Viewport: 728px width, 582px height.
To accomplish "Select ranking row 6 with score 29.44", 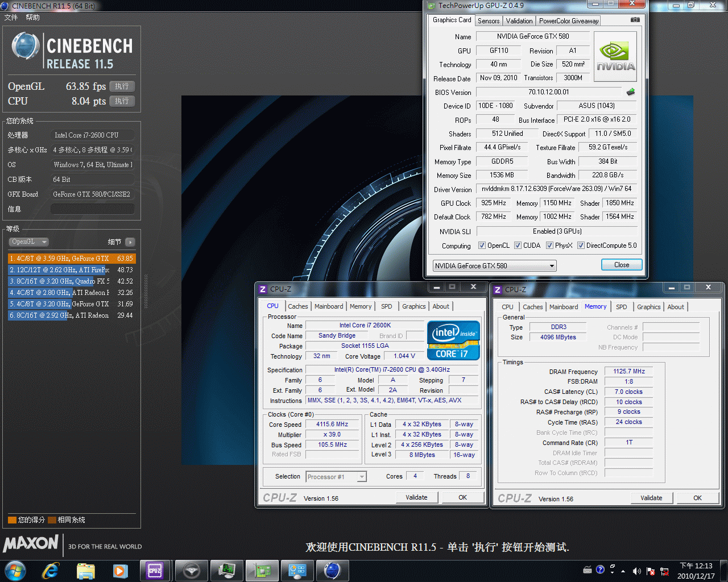I will coord(72,315).
